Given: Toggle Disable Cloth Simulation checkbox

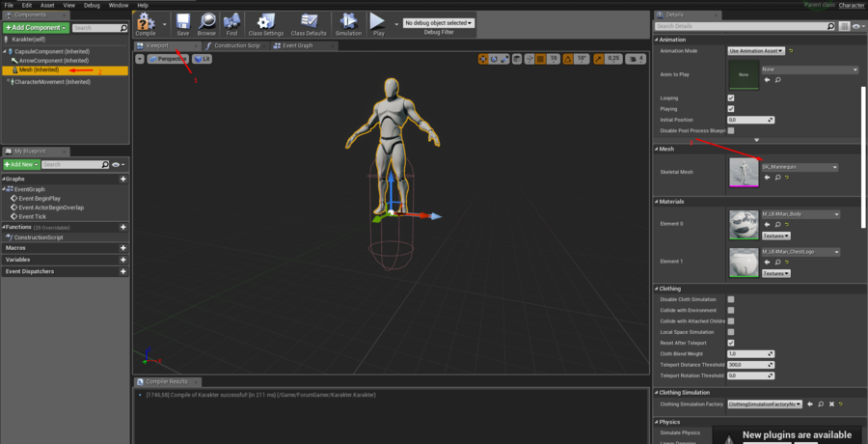Looking at the screenshot, I should 731,299.
